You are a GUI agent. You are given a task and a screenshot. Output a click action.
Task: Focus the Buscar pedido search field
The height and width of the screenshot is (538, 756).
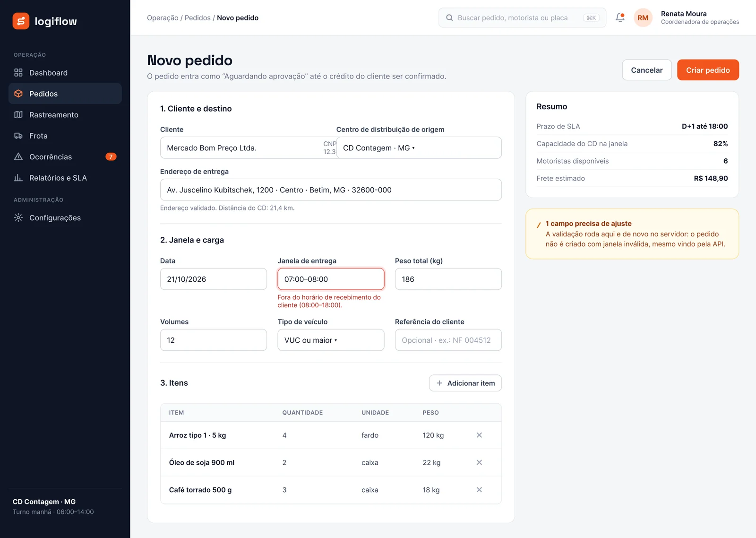tap(522, 17)
